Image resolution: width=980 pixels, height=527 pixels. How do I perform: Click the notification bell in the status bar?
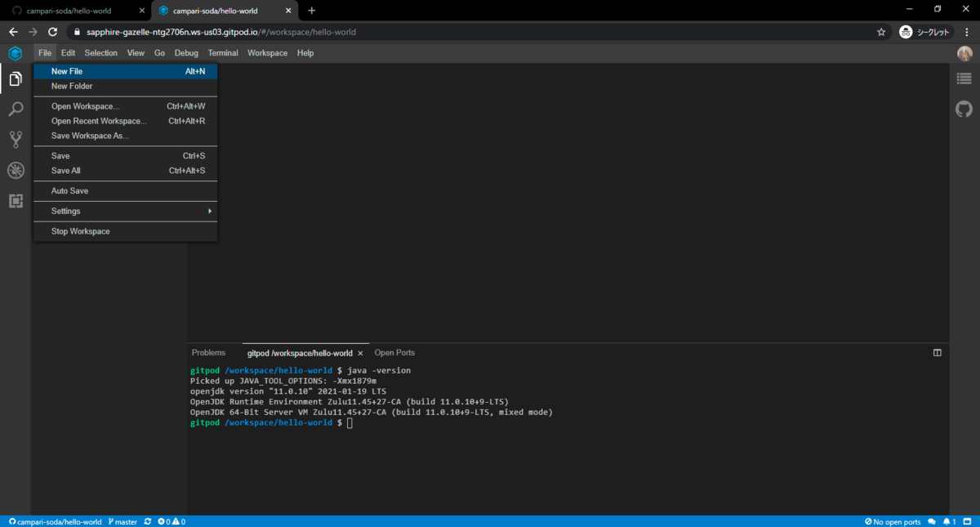[947, 521]
